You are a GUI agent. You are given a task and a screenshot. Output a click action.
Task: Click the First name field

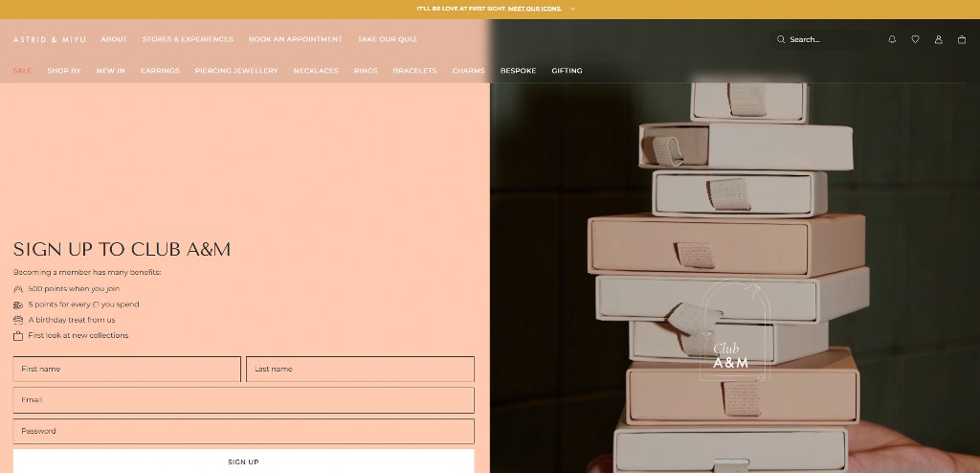pyautogui.click(x=127, y=370)
